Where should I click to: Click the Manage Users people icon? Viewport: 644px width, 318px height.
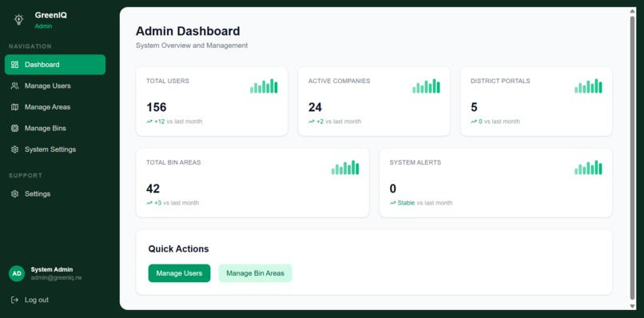15,85
